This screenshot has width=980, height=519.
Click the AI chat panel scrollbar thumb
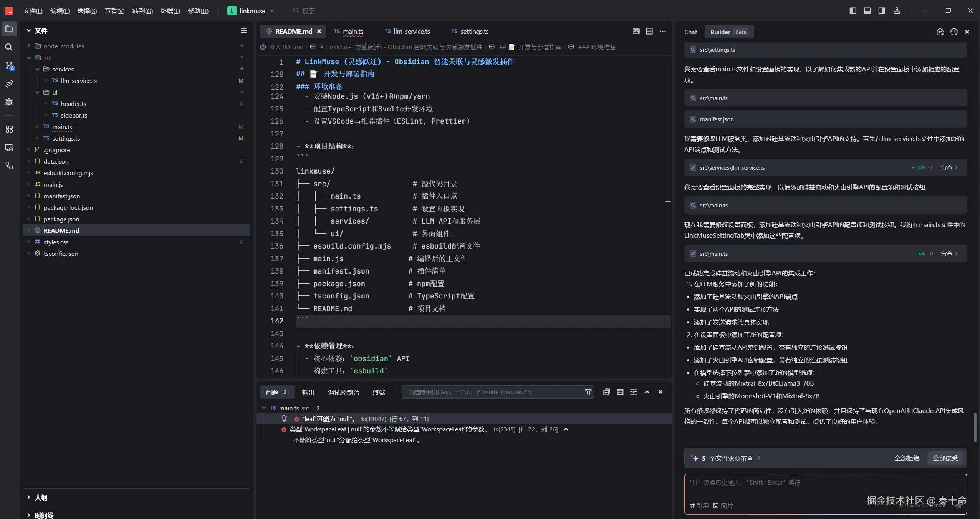tap(975, 427)
